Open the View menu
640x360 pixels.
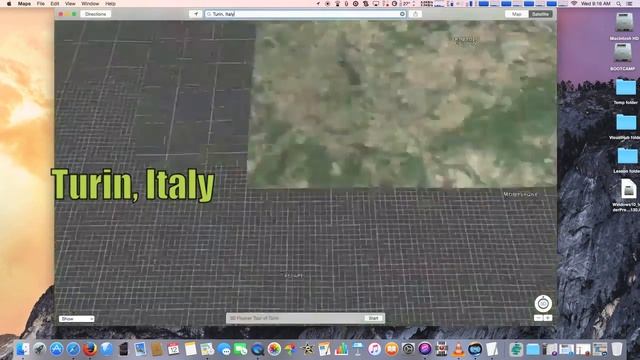(70, 4)
